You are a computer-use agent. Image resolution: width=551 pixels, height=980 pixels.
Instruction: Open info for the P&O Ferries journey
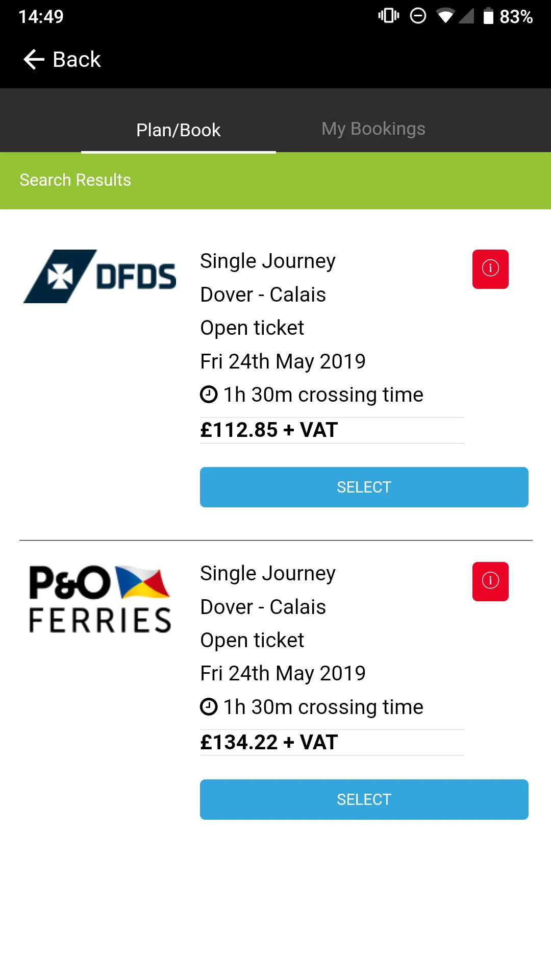[490, 581]
